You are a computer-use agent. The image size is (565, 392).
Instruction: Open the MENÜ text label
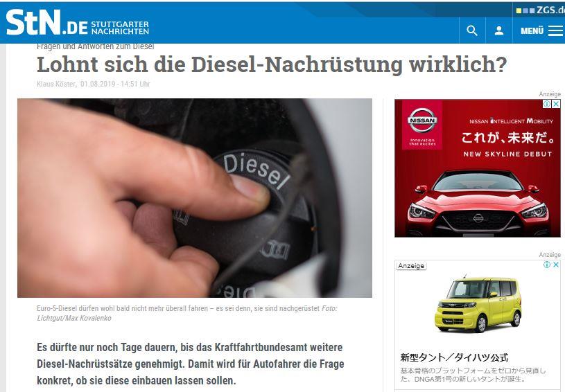point(532,31)
